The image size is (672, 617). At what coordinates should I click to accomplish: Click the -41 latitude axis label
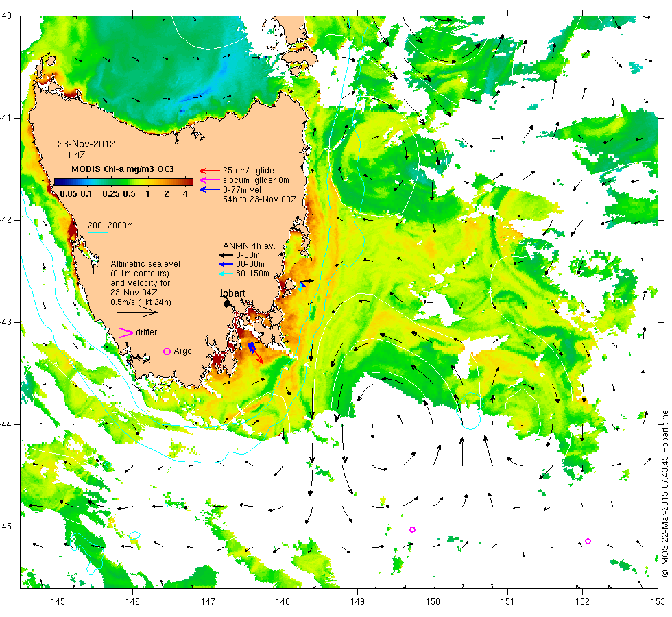tap(6, 118)
